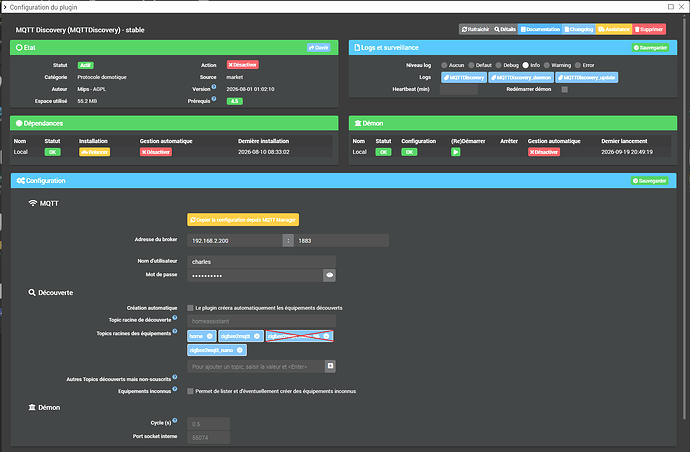Select the Info log level
690x452 pixels.
[x=525, y=65]
